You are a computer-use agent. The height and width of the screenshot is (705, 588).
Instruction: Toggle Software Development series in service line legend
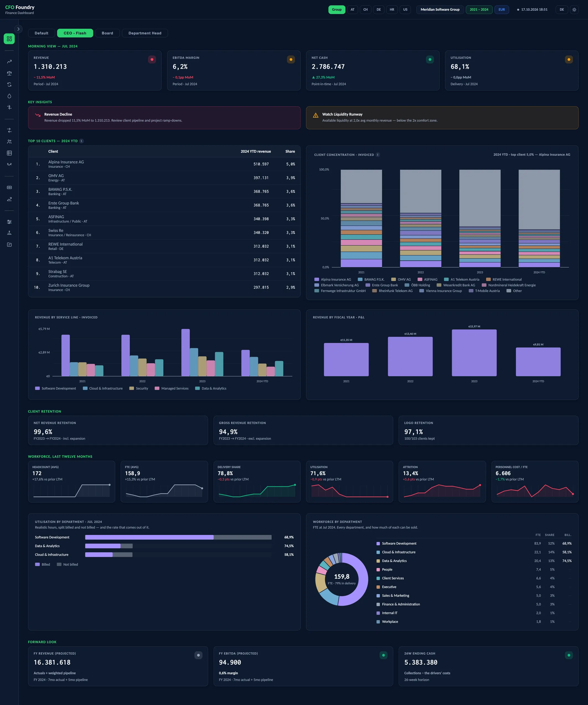click(x=56, y=388)
